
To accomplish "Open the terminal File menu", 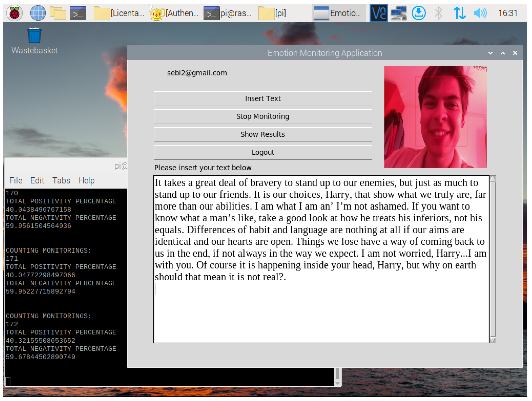I will point(16,180).
